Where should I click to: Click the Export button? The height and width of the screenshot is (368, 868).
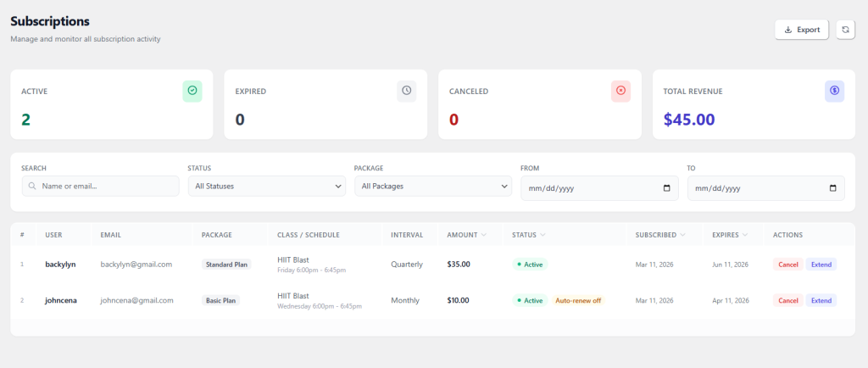(x=801, y=30)
